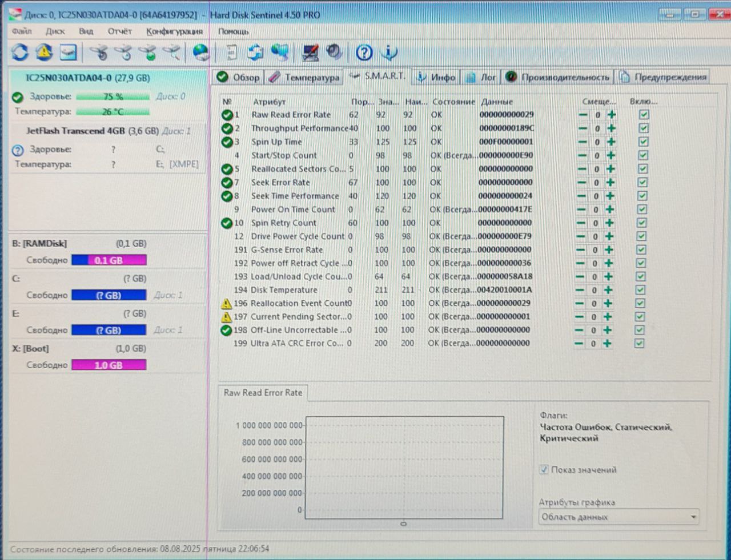Uncheck the Raw Read Error Rate checkbox
The height and width of the screenshot is (560, 731).
[x=644, y=115]
